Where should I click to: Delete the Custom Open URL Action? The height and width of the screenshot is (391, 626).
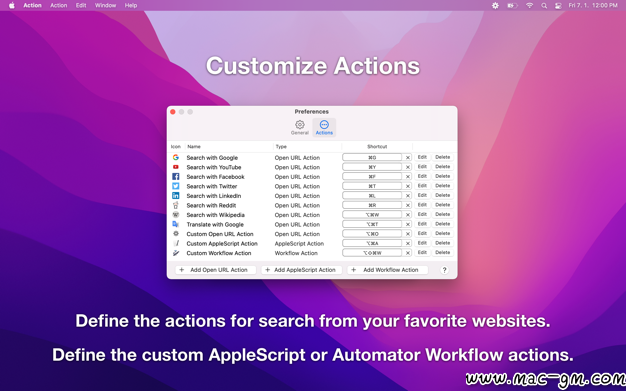tap(442, 234)
